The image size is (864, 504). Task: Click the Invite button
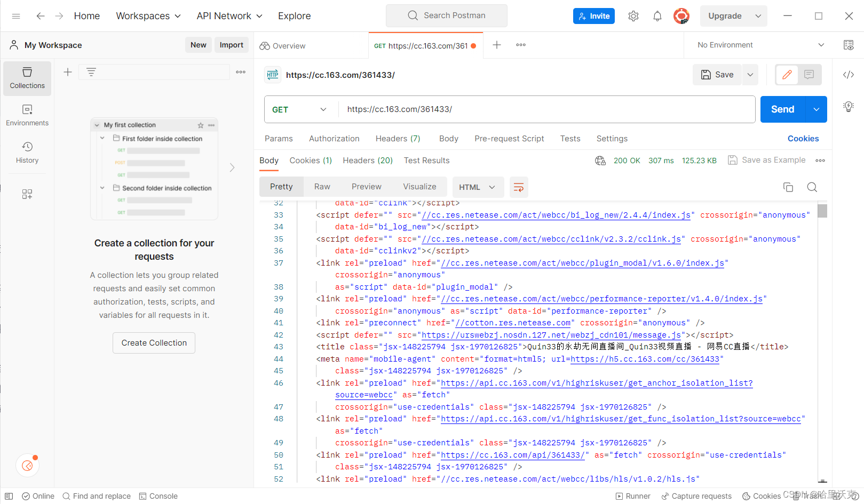click(x=594, y=16)
